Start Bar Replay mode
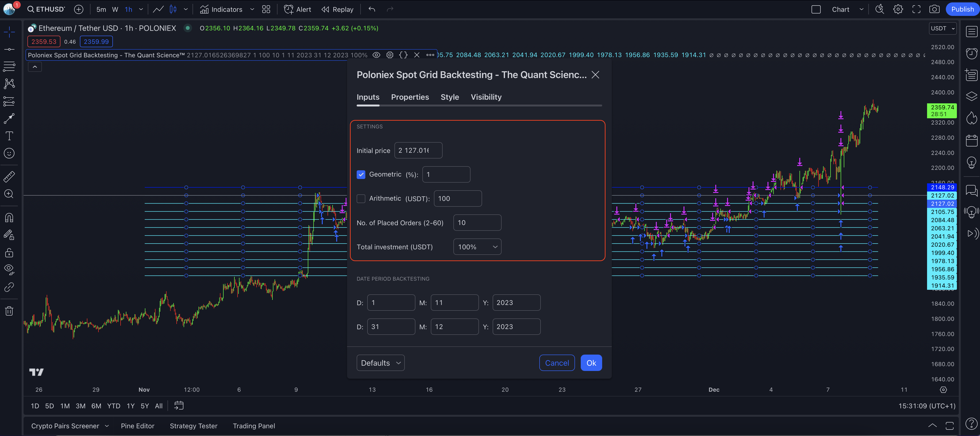The image size is (980, 436). pos(337,9)
